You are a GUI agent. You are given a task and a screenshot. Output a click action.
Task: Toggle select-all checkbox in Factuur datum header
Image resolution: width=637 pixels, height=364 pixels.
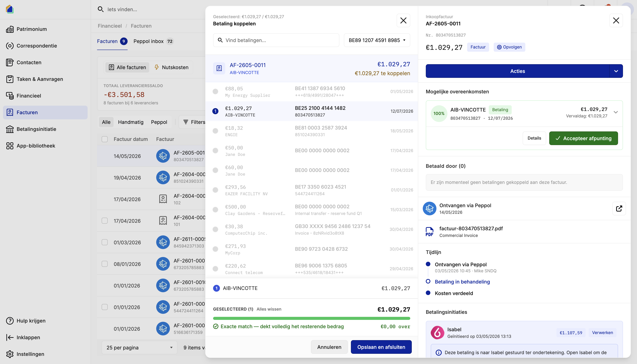[x=105, y=139]
